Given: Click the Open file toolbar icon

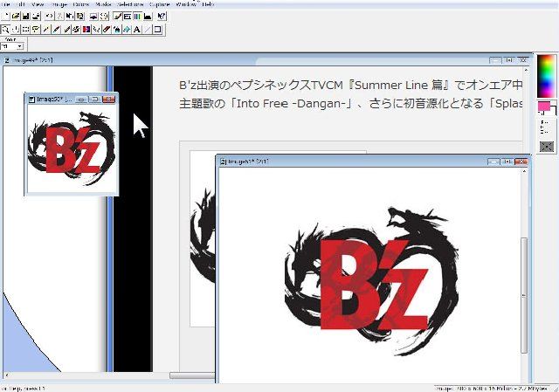Looking at the screenshot, I should [16, 16].
